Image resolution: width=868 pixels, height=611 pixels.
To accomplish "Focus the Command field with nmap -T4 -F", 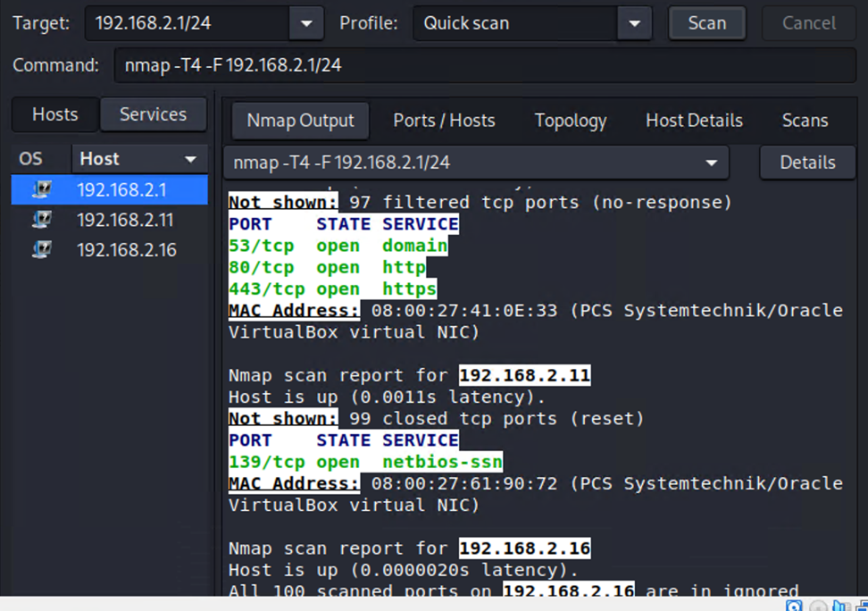I will coord(485,65).
